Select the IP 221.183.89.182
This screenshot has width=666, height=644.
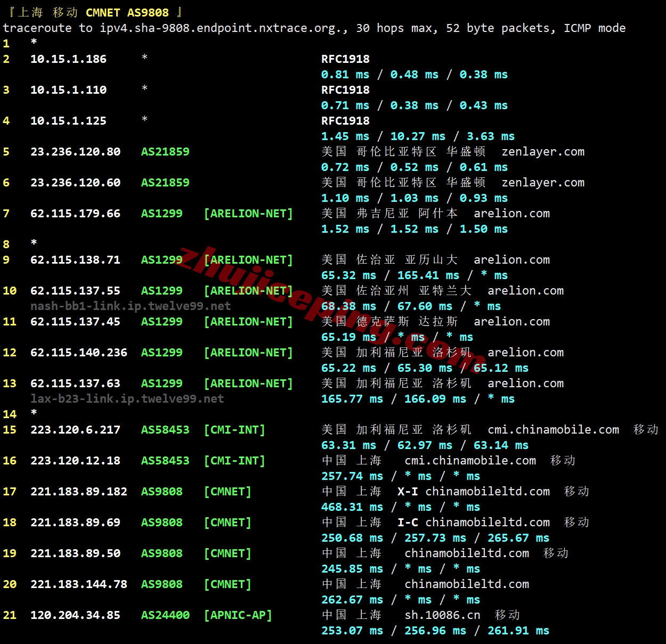[79, 492]
